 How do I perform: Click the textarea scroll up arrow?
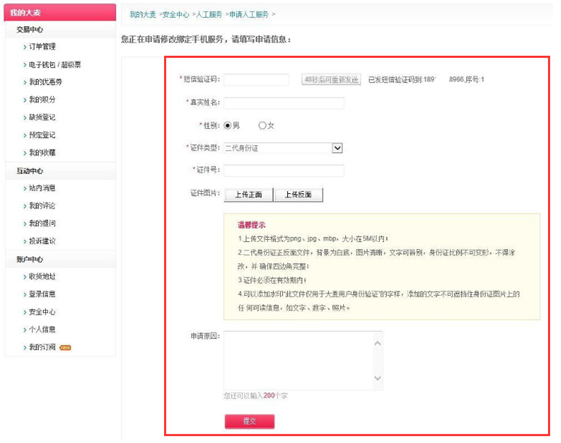click(377, 344)
